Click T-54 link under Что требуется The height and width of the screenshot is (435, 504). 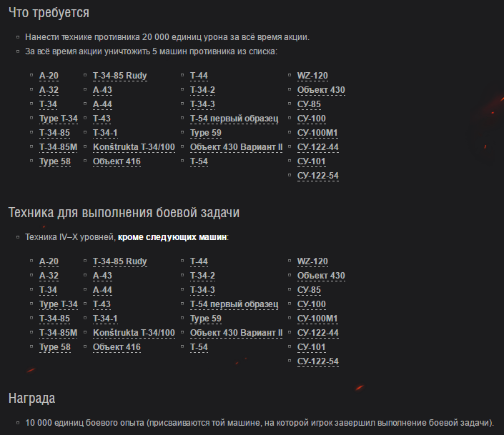[x=199, y=161]
